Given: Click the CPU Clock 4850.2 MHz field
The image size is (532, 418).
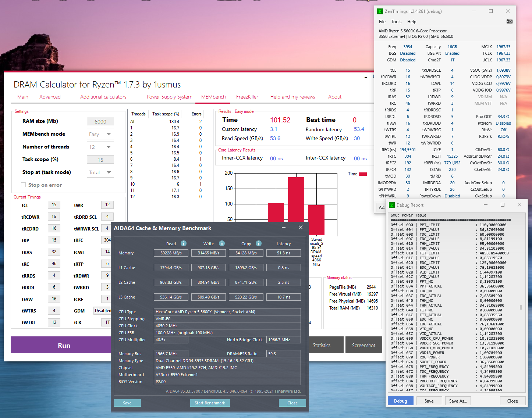Looking at the screenshot, I should pyautogui.click(x=227, y=326).
